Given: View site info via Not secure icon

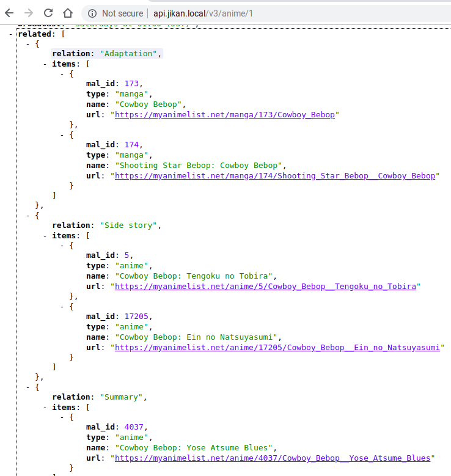Looking at the screenshot, I should click(92, 13).
